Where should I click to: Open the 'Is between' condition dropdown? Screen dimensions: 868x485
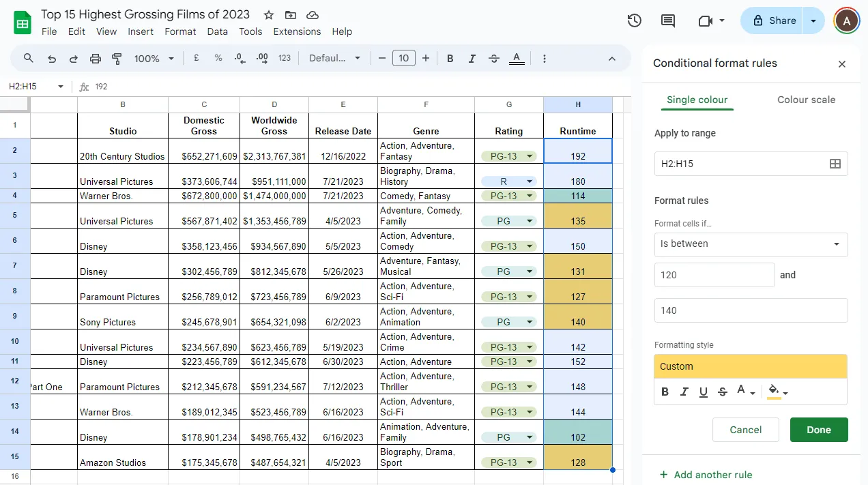[751, 244]
